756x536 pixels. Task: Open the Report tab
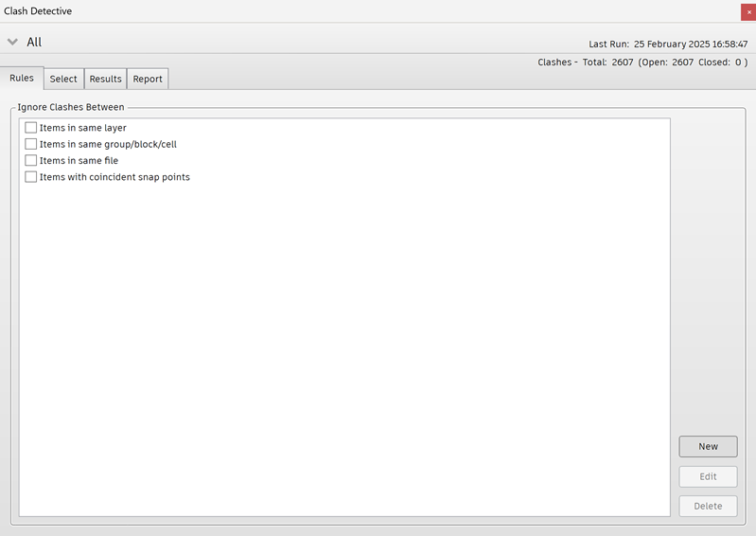(148, 79)
